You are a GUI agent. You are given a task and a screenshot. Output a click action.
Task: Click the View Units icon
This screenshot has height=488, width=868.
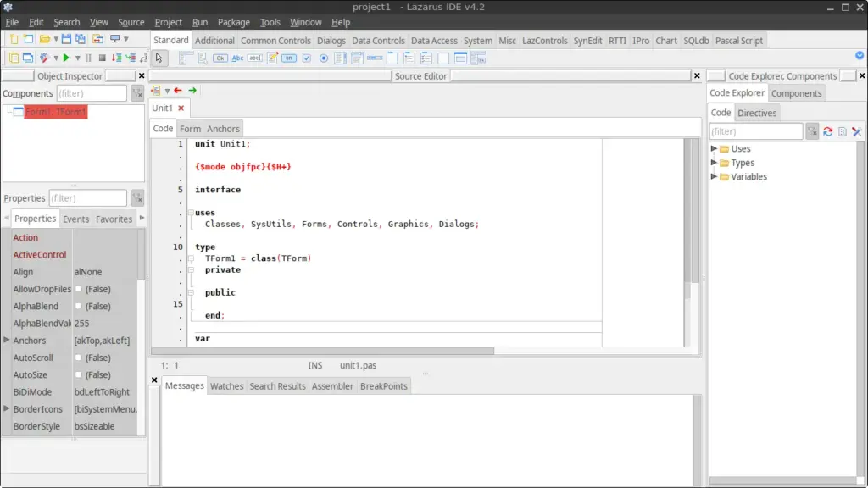coord(14,58)
